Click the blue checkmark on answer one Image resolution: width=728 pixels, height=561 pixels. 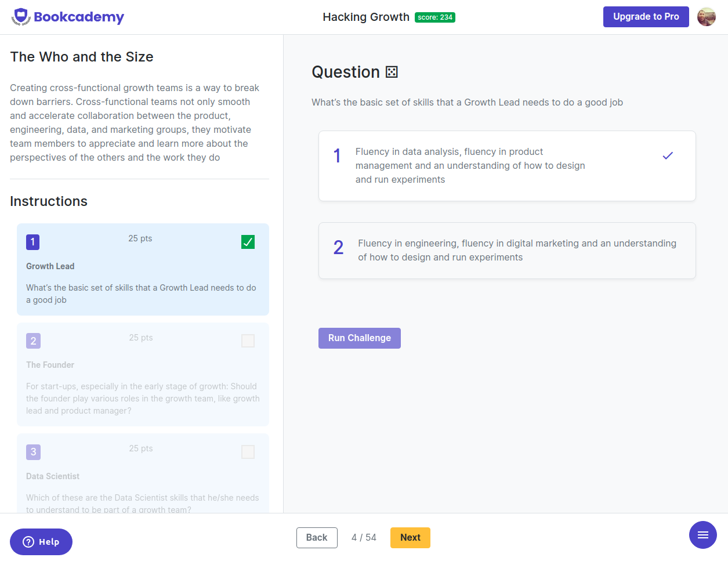click(x=668, y=155)
